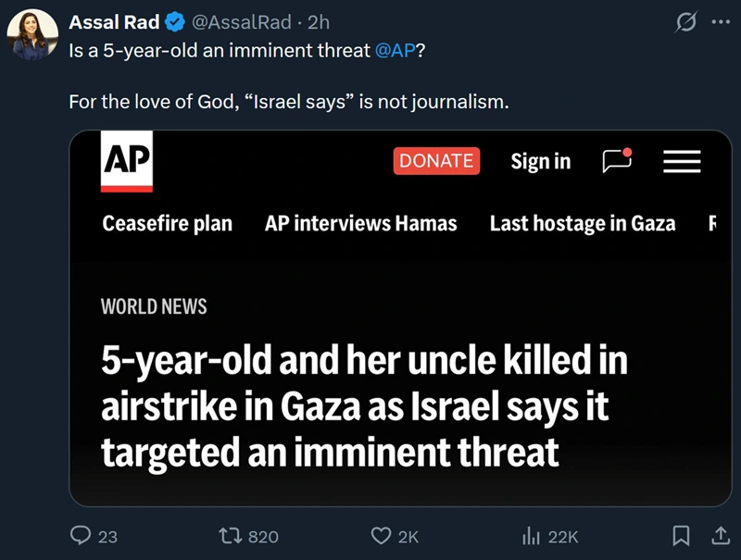Open the AP hamburger menu
Screen dimensions: 741x560
point(682,162)
